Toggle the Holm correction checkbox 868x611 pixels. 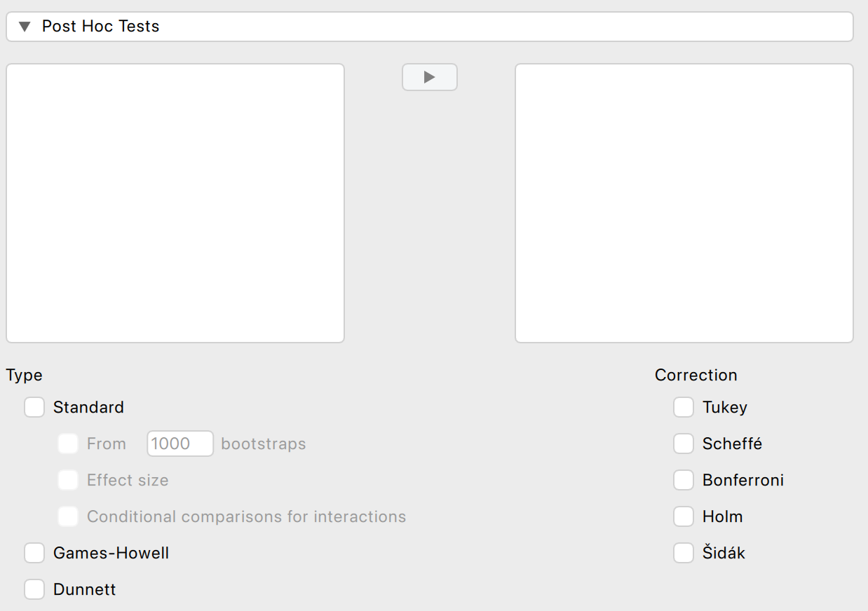(684, 516)
